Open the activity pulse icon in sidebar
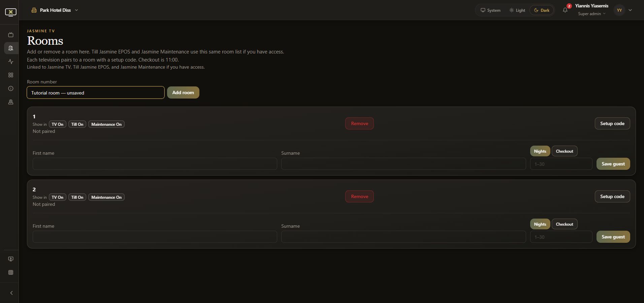The height and width of the screenshot is (303, 644). [11, 62]
